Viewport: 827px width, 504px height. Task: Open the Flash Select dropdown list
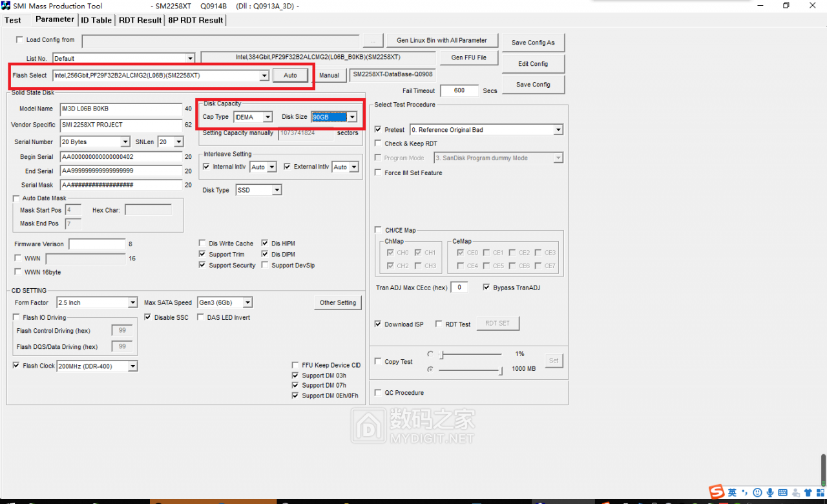(264, 76)
